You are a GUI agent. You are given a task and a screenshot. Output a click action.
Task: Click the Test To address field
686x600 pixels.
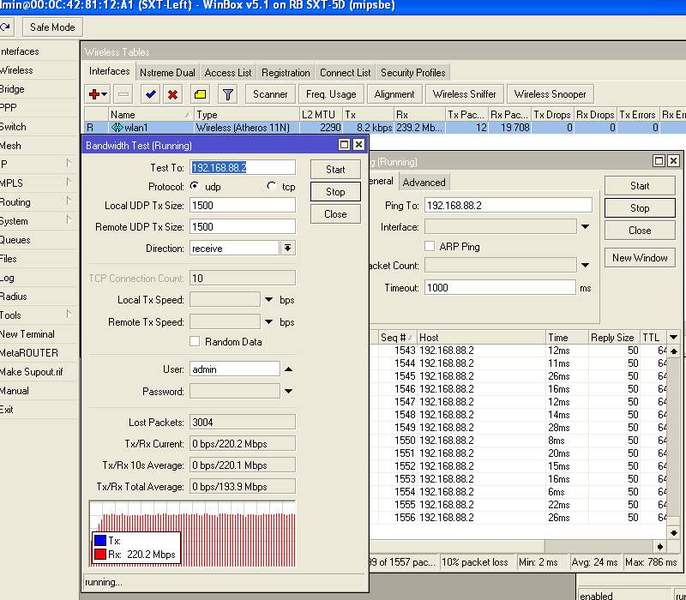(242, 168)
